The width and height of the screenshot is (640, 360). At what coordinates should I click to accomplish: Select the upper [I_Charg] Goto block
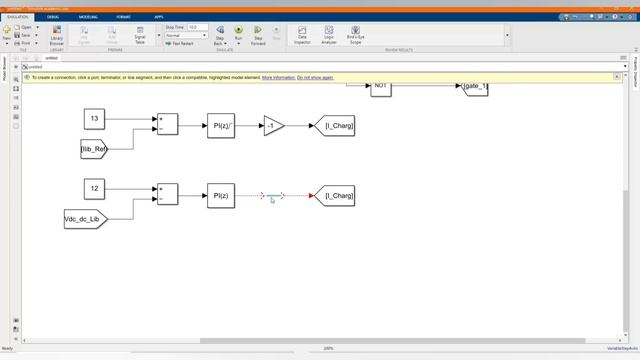tap(334, 126)
